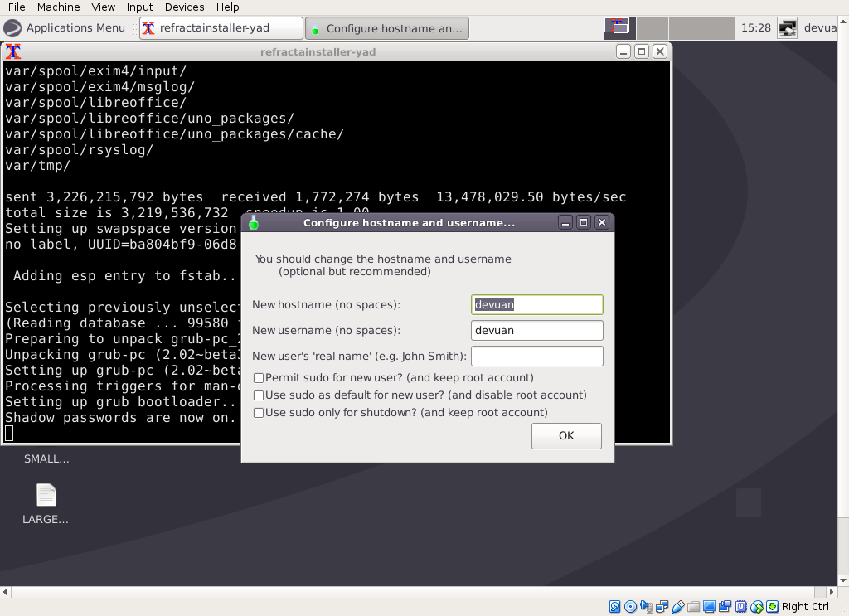Open the Input menu
The image size is (849, 616).
pyautogui.click(x=139, y=7)
